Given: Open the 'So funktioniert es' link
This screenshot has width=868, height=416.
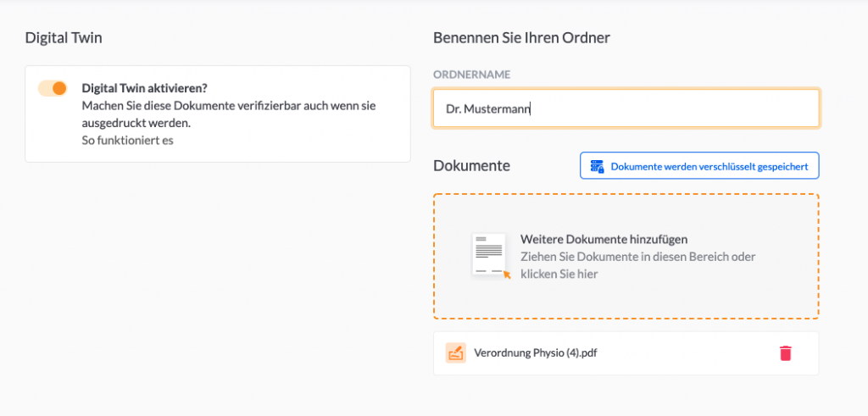Looking at the screenshot, I should click(x=128, y=140).
